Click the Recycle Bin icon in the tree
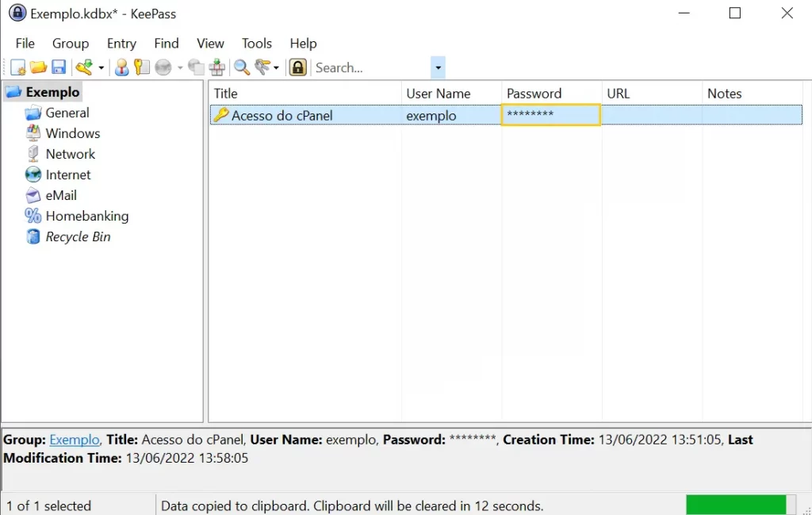The height and width of the screenshot is (515, 812). (33, 236)
